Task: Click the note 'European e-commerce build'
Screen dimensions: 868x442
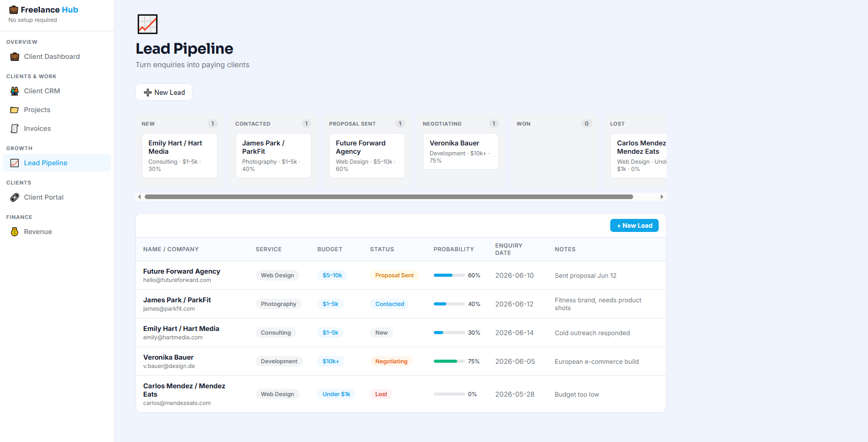Action: pos(597,362)
